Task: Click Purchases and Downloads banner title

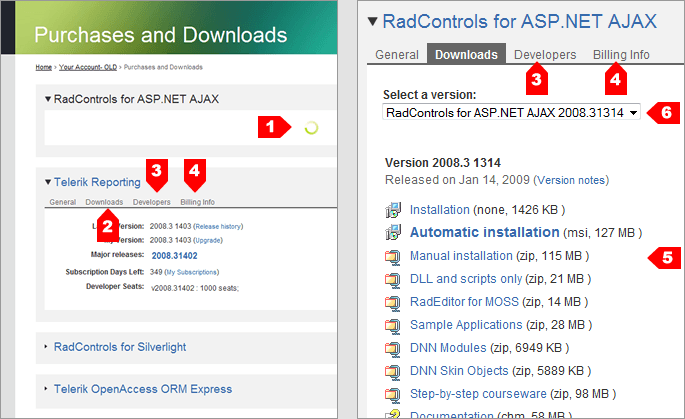Action: tap(161, 35)
